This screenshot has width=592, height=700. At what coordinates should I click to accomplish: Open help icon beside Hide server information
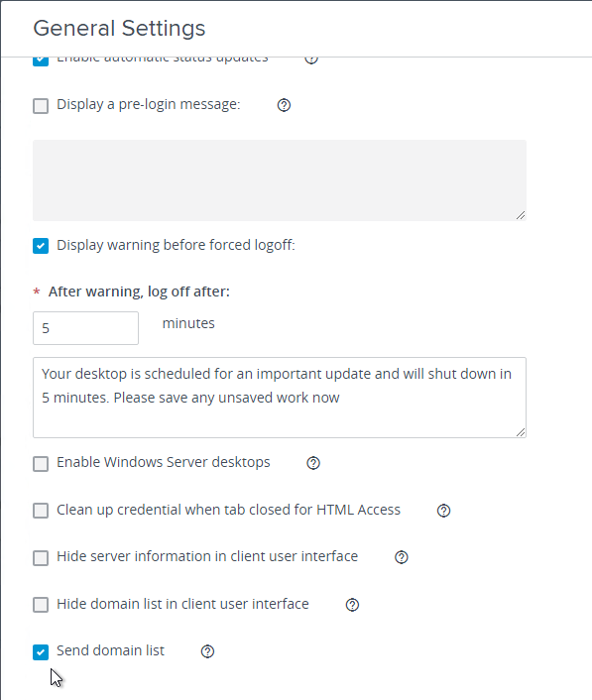(x=402, y=557)
